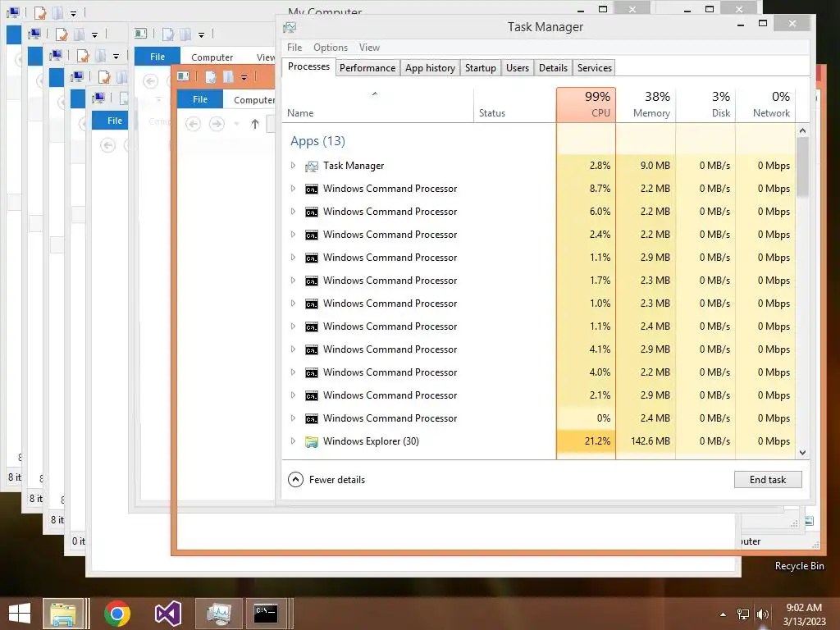Expand the Command Processor using 2.1% CPU
Screen dimensions: 840x630
293,395
